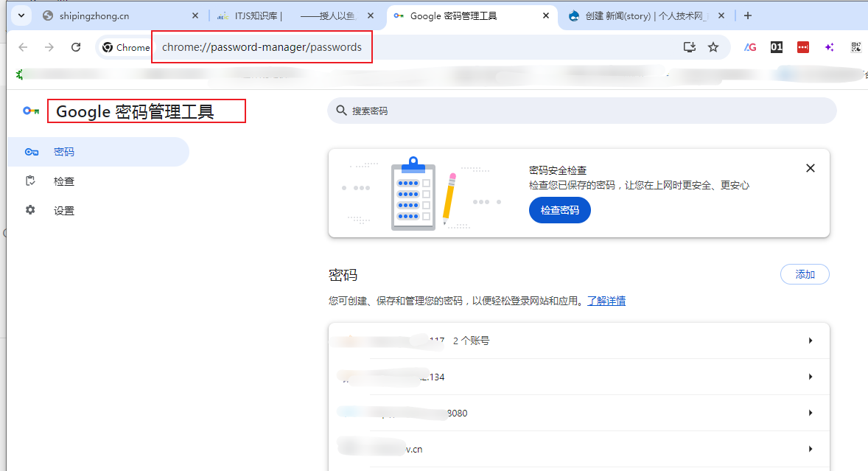Open the red dots extension icon
Screen dimensions: 868x471
802,47
